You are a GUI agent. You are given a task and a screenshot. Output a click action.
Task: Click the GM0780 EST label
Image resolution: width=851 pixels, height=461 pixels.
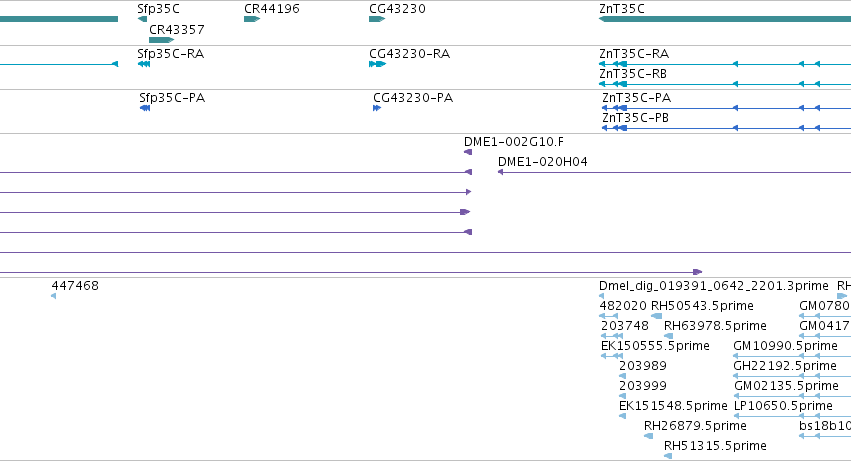coord(825,306)
